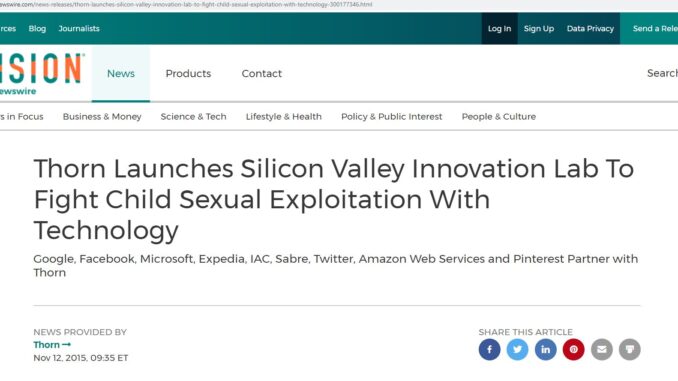
Task: Go to Contact page
Action: coord(262,74)
